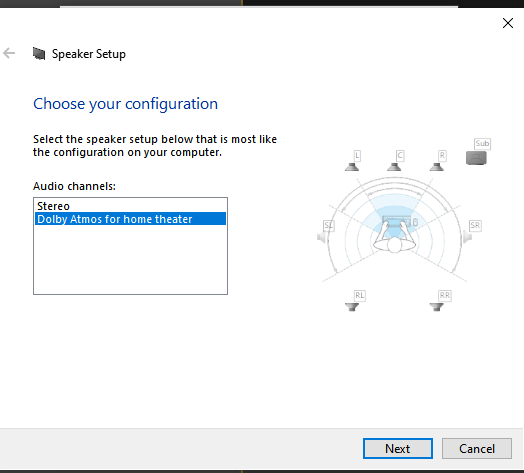Select Dolby Atmos for home theater
This screenshot has height=473, width=524.
pos(130,219)
